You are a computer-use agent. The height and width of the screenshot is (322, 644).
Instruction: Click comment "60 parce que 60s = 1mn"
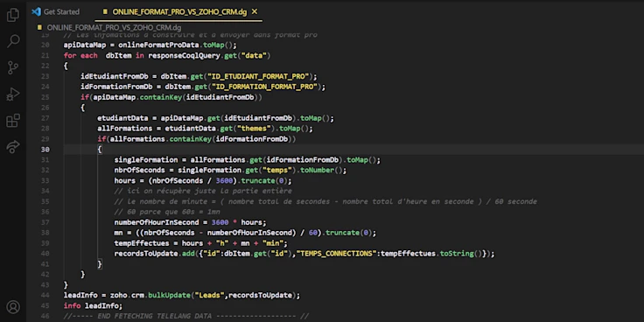point(167,212)
